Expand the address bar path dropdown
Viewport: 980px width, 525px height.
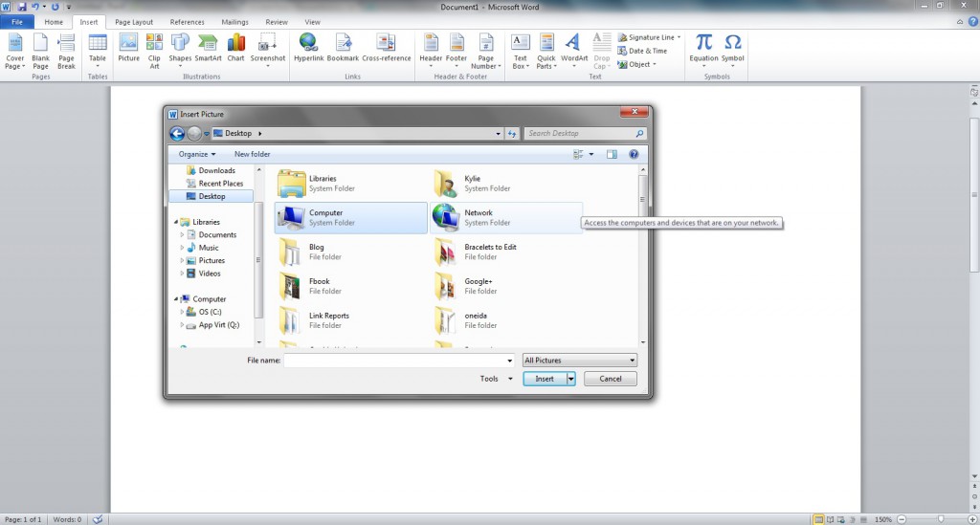click(498, 133)
